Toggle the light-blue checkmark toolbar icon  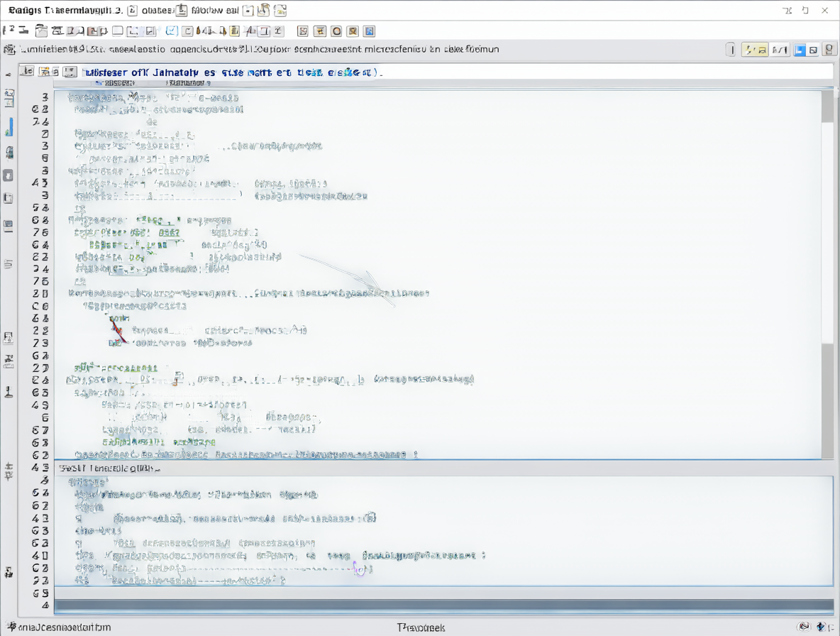(172, 31)
